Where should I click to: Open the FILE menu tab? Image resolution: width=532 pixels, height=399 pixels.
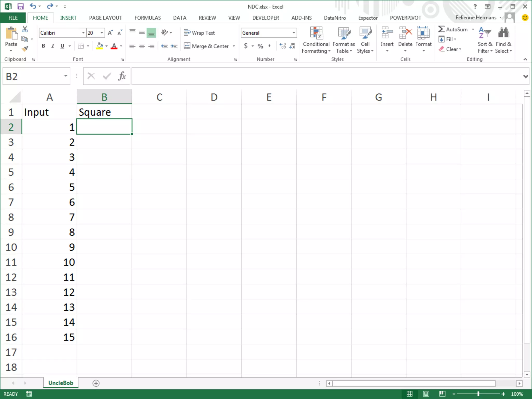13,18
